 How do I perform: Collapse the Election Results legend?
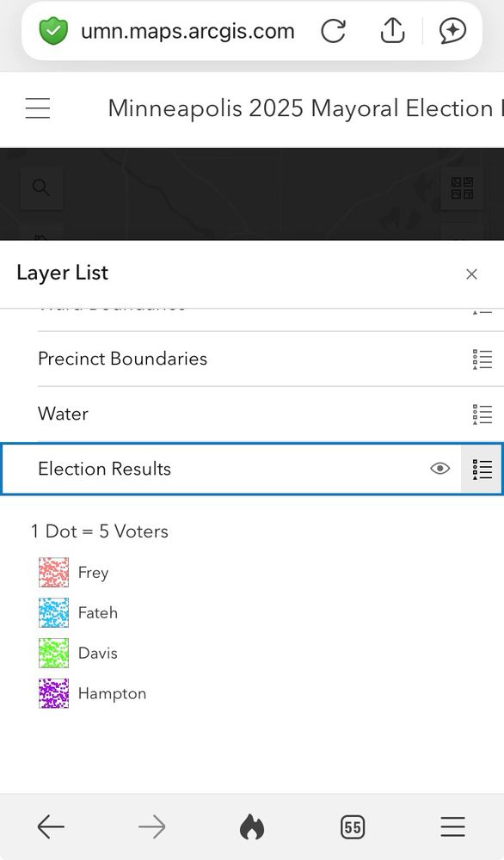482,468
